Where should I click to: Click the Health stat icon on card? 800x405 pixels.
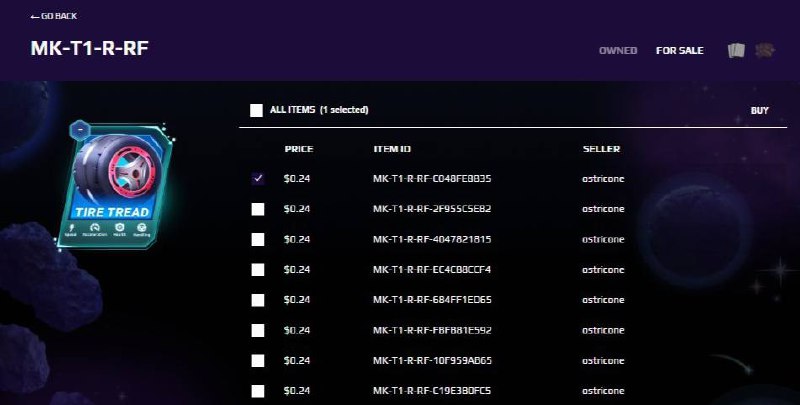point(119,227)
